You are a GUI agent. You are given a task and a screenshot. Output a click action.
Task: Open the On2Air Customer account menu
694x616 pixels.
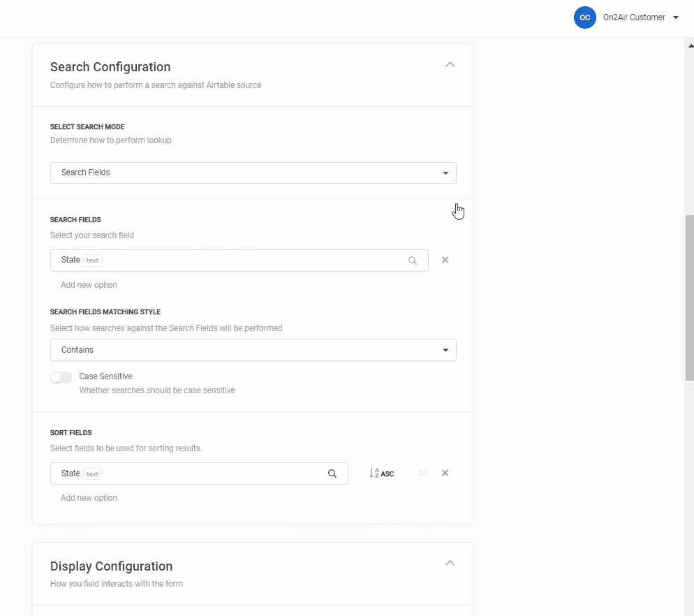click(633, 17)
